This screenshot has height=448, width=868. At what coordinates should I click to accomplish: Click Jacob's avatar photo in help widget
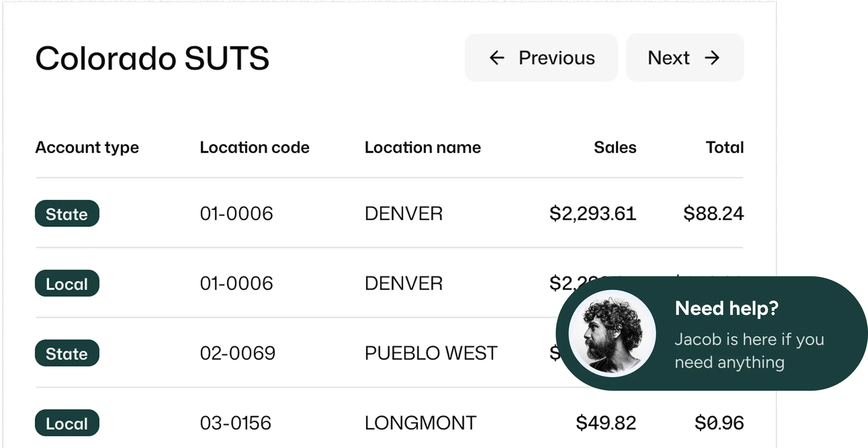[x=612, y=333]
